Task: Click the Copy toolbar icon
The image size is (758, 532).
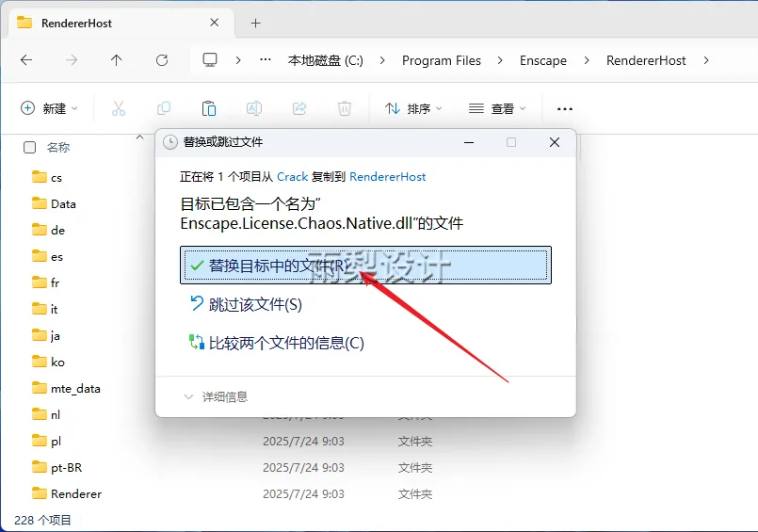Action: pyautogui.click(x=164, y=108)
